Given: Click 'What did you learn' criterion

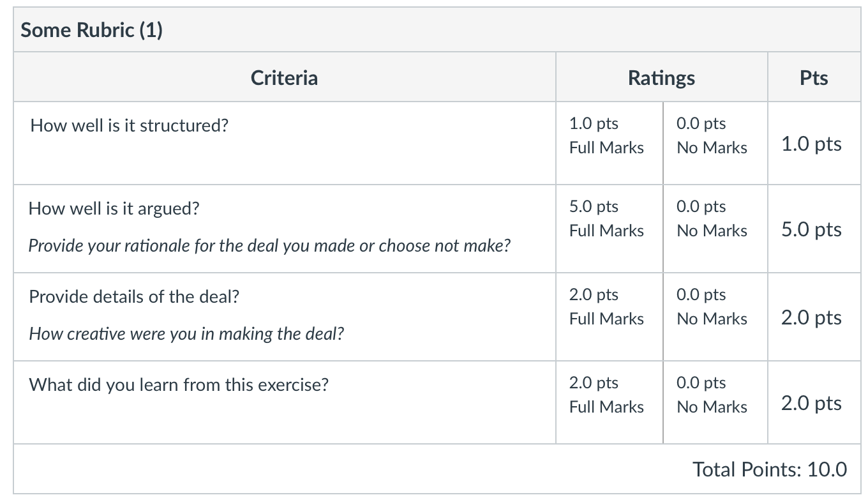Looking at the screenshot, I should coord(179,384).
